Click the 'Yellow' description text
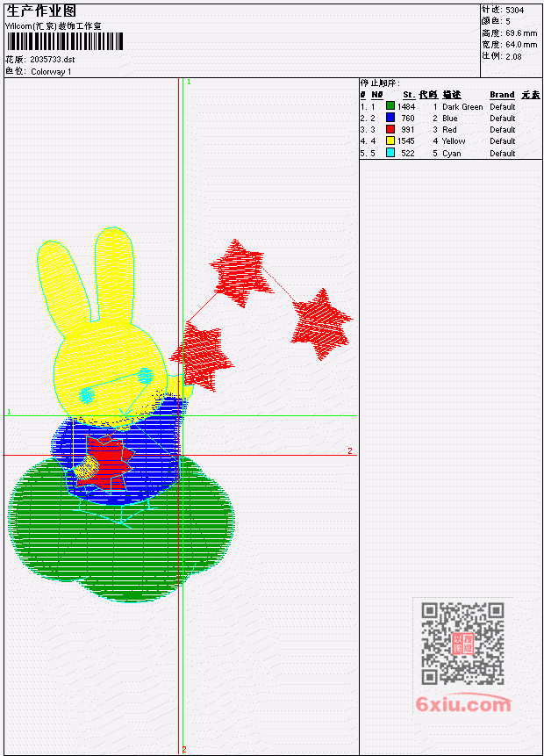544x756 pixels. [454, 141]
